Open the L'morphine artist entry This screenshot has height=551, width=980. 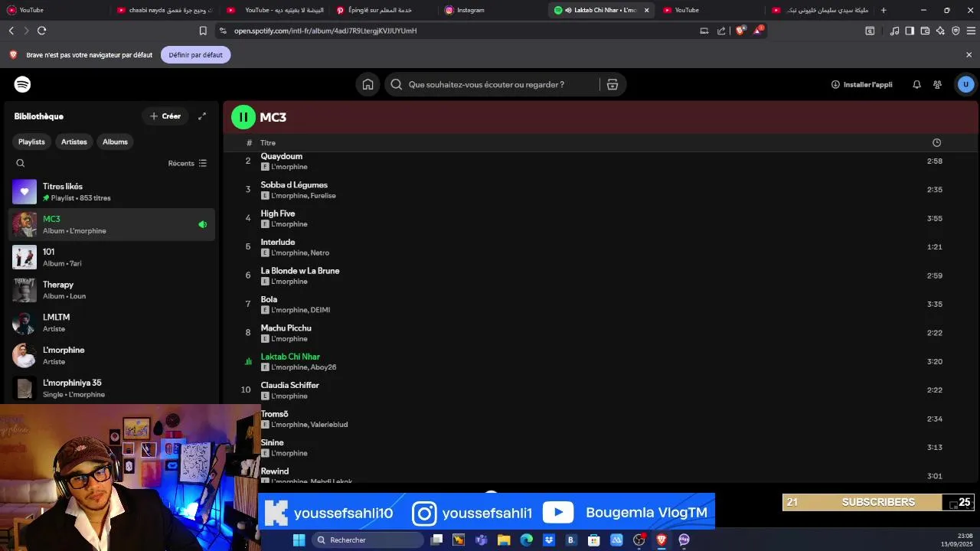[113, 355]
